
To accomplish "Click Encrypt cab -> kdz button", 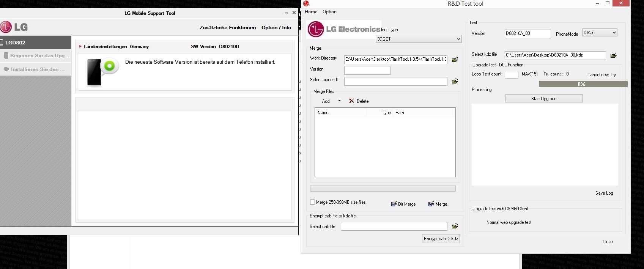I will pos(441,239).
